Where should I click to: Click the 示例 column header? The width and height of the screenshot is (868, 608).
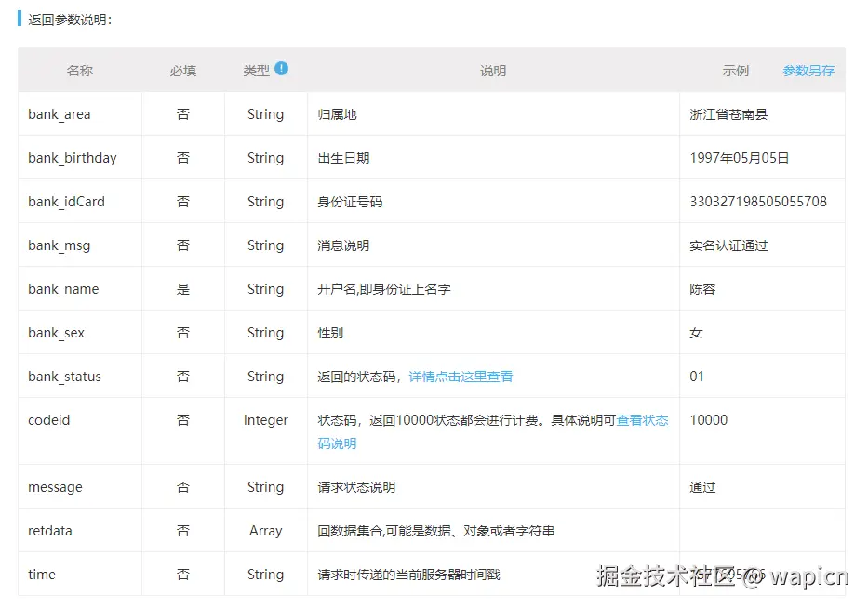[x=735, y=70]
